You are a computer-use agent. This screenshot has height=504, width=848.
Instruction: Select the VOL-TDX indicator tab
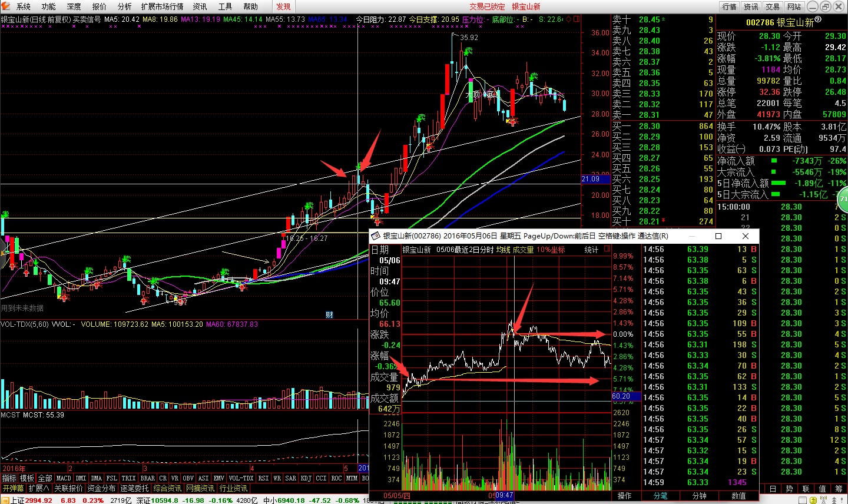coord(241,479)
